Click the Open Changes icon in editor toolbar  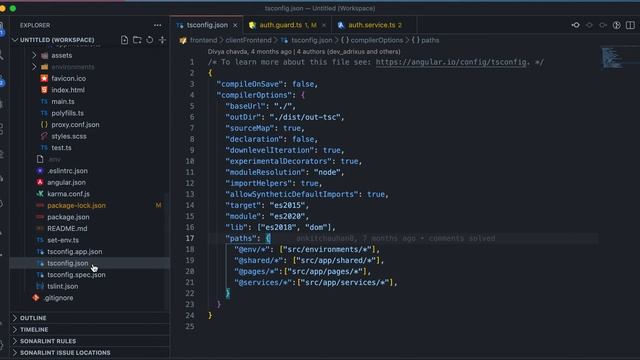click(x=576, y=25)
